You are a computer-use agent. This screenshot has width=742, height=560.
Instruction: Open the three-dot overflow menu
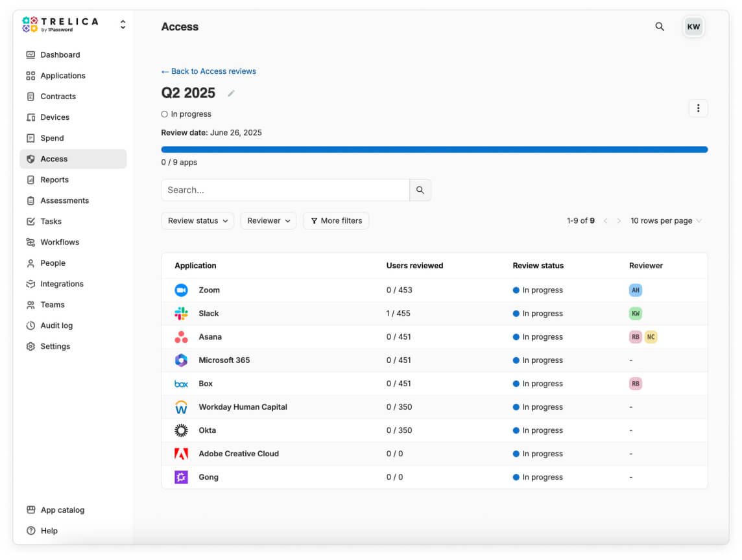[698, 108]
